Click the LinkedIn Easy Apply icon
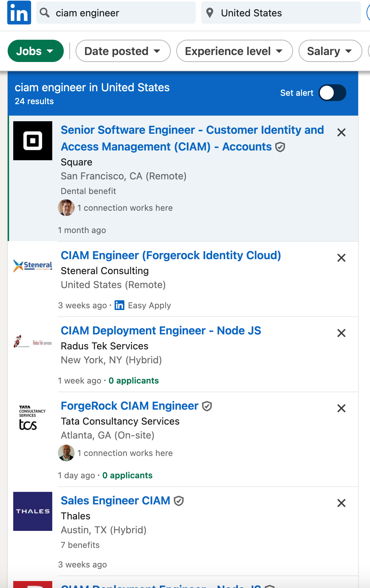370x588 pixels. pos(120,305)
